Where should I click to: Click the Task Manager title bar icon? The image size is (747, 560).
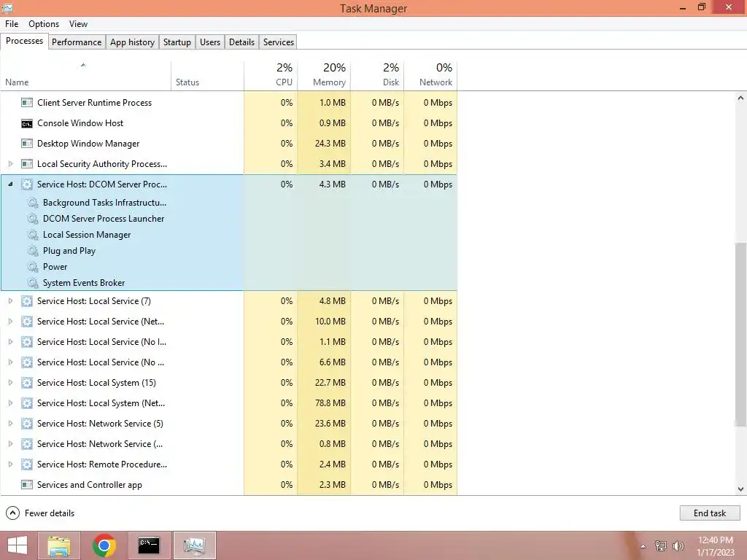click(x=7, y=7)
